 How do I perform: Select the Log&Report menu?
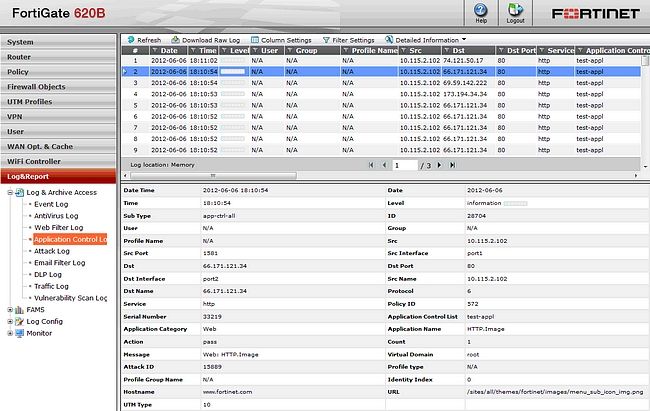pos(58,176)
